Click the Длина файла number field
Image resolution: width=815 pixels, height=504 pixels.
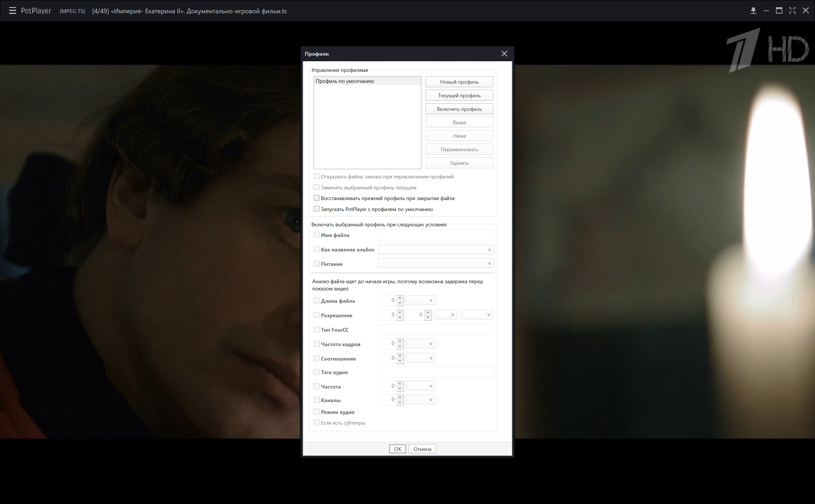pos(387,300)
